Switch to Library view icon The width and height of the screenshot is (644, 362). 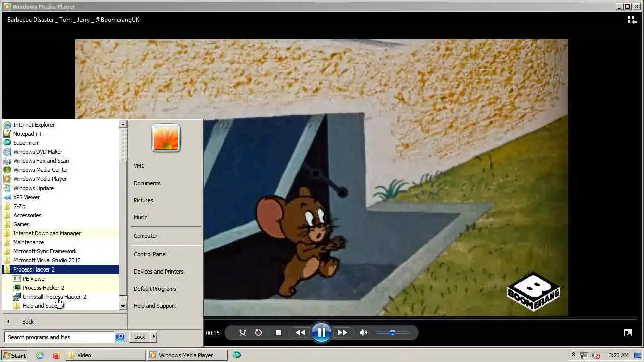tap(632, 20)
